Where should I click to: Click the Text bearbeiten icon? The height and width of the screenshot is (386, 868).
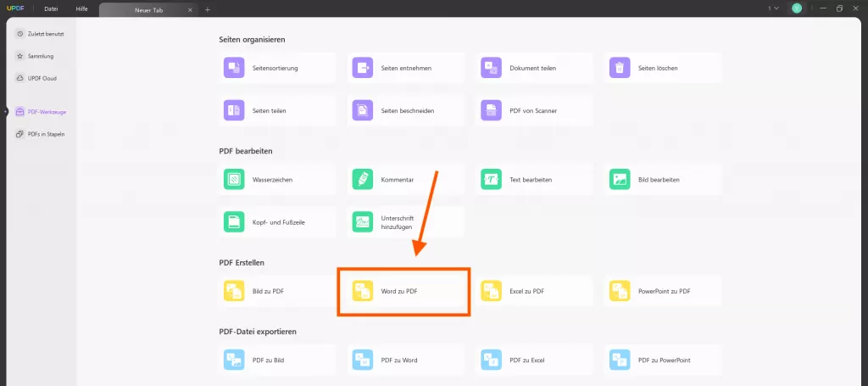pos(491,180)
